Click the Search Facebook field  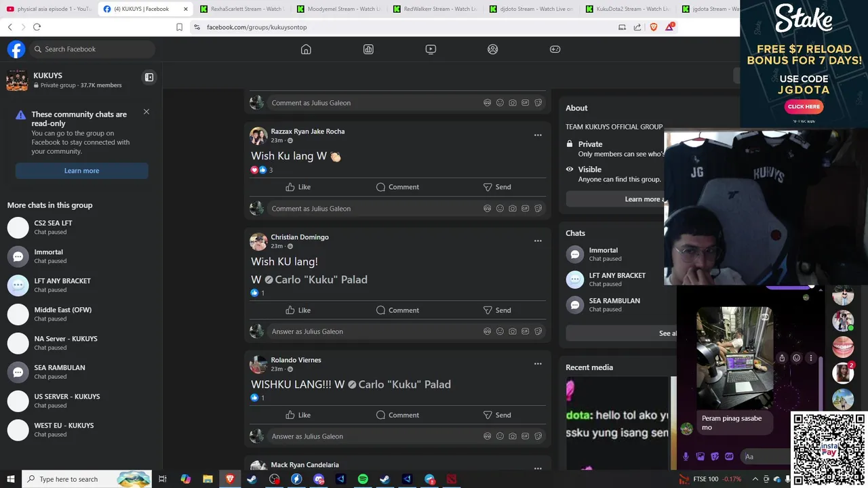pos(94,49)
